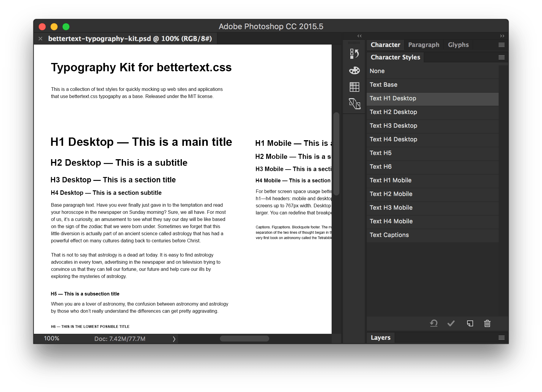Image resolution: width=542 pixels, height=392 pixels.
Task: Open the Swatches grid panel icon
Action: (354, 87)
